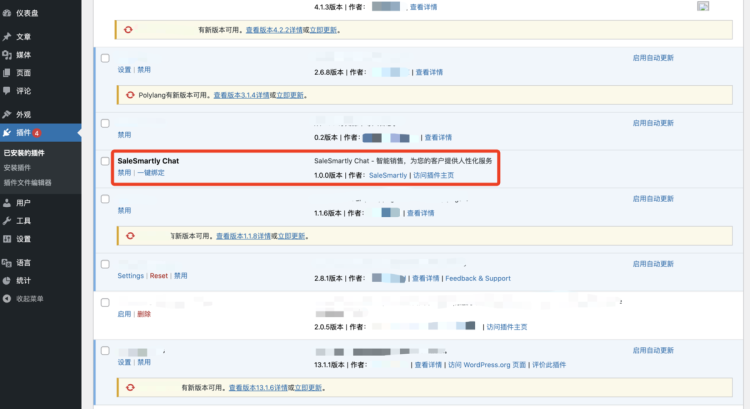The height and width of the screenshot is (409, 750).
Task: Enable 启用自动更新 for the 2.6.8版本 plugin
Action: click(x=653, y=58)
